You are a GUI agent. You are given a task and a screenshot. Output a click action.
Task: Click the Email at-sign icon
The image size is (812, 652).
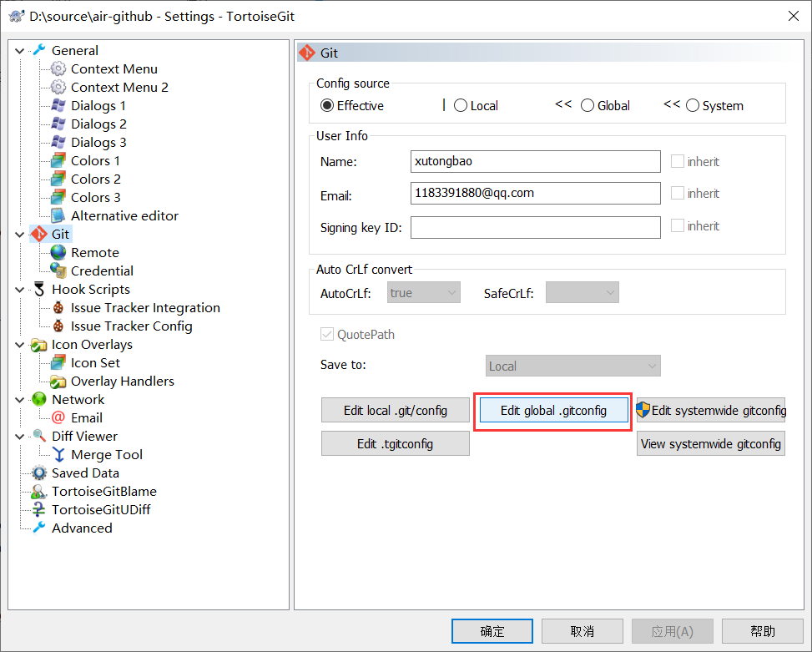(x=58, y=418)
